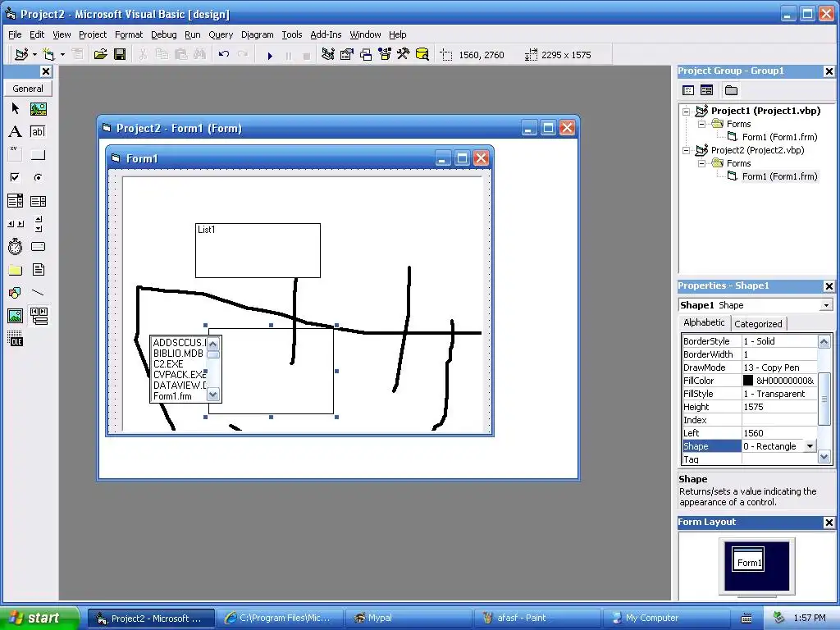Screen dimensions: 840x630
Task: Select the Label tool (letter A)
Action: 15,132
